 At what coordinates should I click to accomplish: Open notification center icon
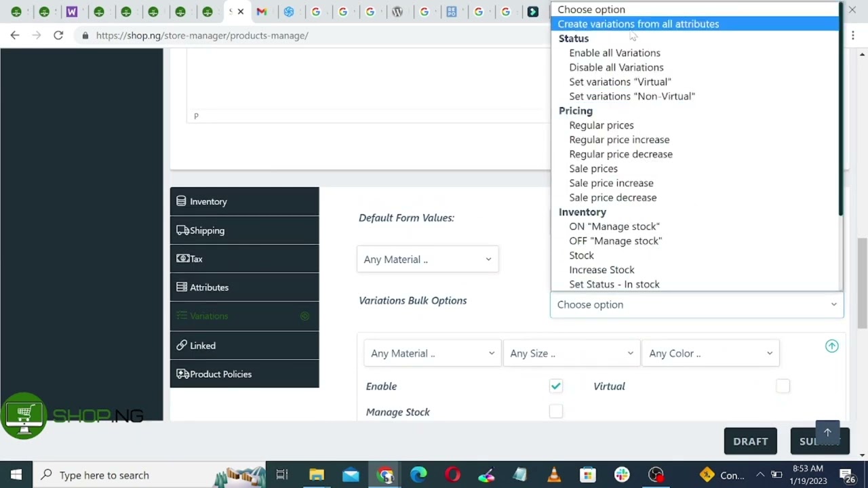(848, 475)
